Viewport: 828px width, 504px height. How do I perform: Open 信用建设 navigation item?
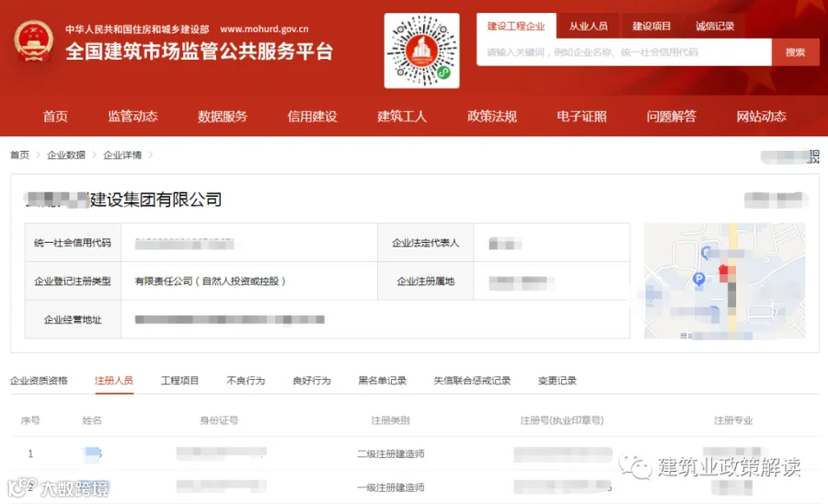coord(312,116)
